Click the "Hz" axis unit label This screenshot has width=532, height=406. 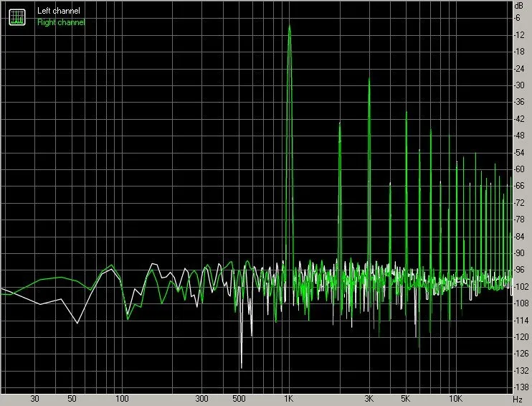518,400
